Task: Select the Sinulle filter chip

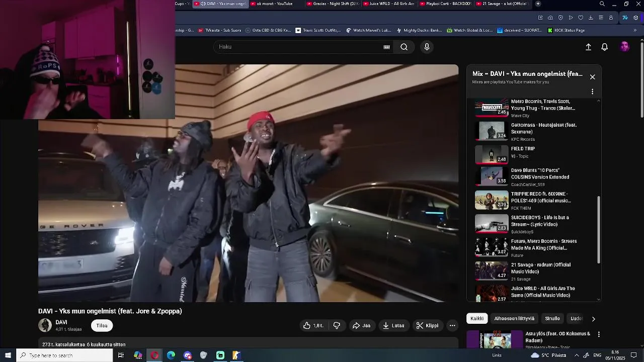Action: 552,318
